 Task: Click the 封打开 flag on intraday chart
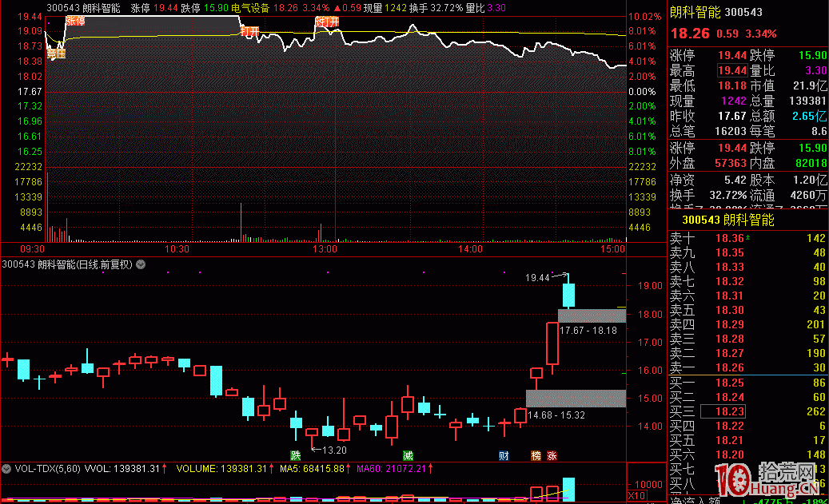click(x=326, y=22)
